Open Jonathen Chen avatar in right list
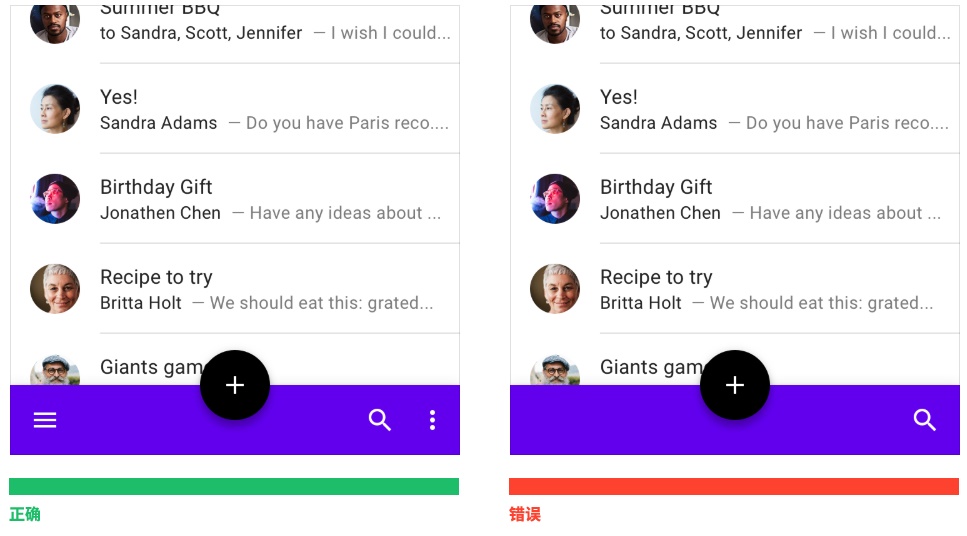Image resolution: width=967 pixels, height=536 pixels. [555, 199]
